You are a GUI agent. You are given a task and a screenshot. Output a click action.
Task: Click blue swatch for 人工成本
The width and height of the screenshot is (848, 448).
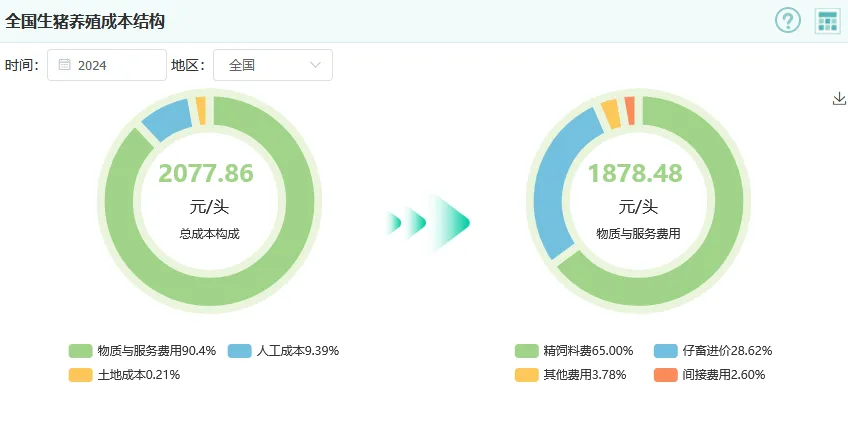240,351
